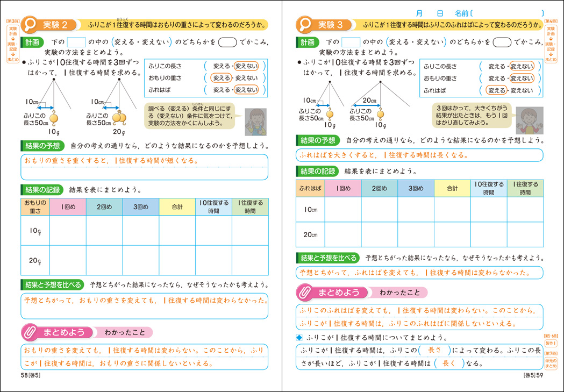
Task: Click the hint bubble starting 3回はかって
Action: tap(472, 115)
